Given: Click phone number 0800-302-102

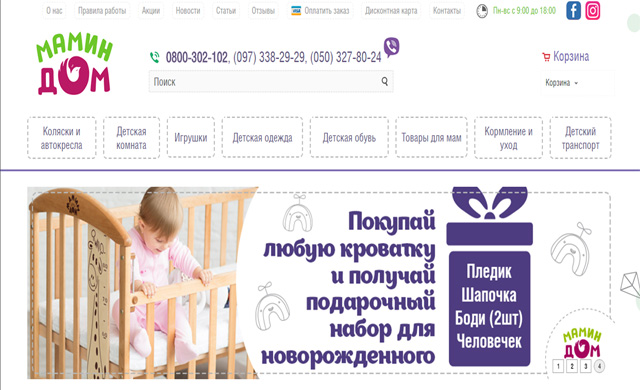Looking at the screenshot, I should pos(196,57).
